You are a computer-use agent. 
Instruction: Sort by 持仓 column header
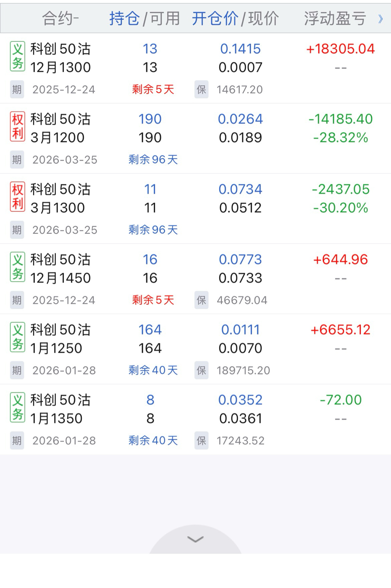click(124, 18)
